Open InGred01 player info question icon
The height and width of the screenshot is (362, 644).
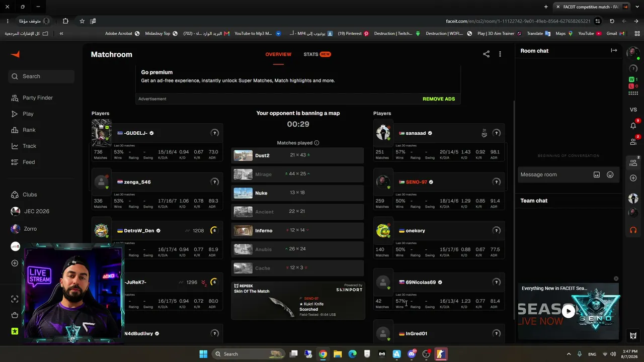click(x=497, y=333)
